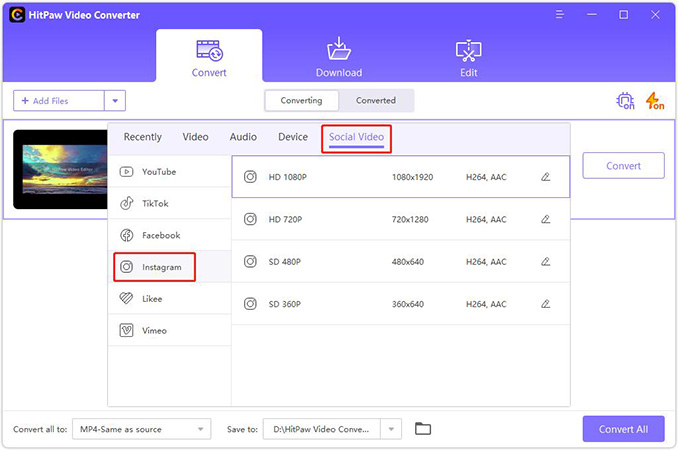Open the Convert tab
This screenshot has width=678, height=450.
[209, 56]
